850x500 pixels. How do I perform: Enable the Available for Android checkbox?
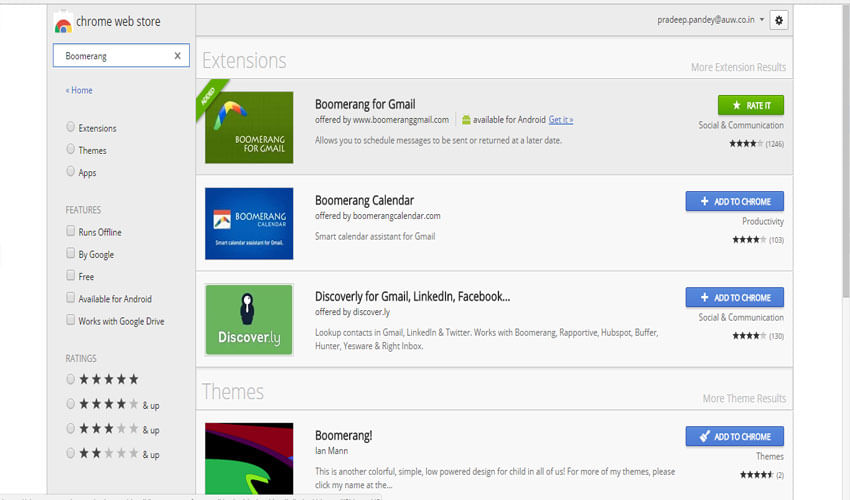[x=70, y=298]
